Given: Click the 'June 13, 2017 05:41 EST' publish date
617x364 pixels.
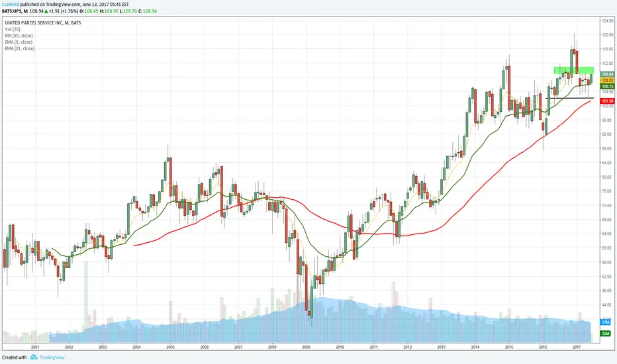Looking at the screenshot, I should [105, 5].
